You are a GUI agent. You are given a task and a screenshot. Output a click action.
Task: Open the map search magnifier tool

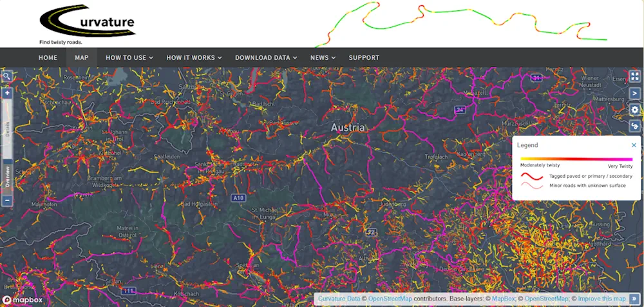coord(6,77)
